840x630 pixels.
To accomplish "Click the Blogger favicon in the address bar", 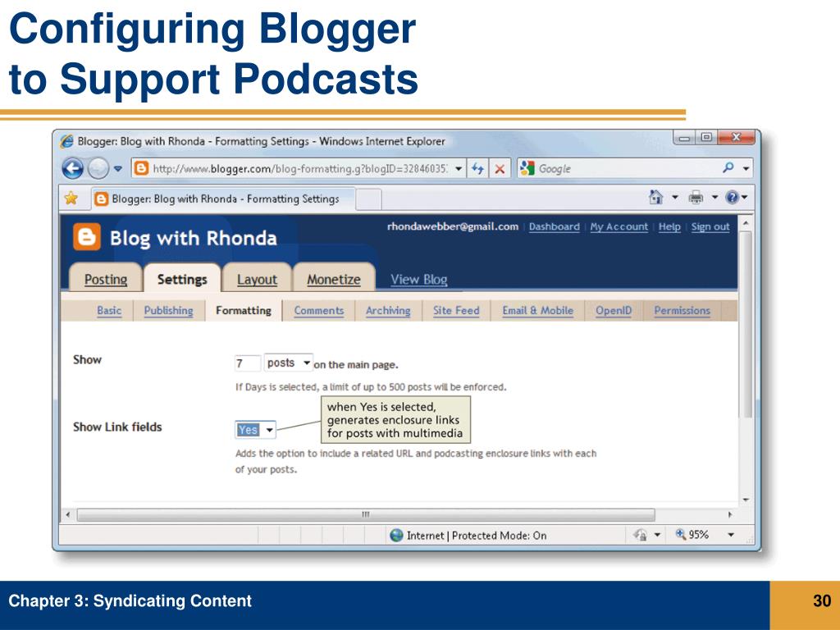I will pyautogui.click(x=141, y=169).
